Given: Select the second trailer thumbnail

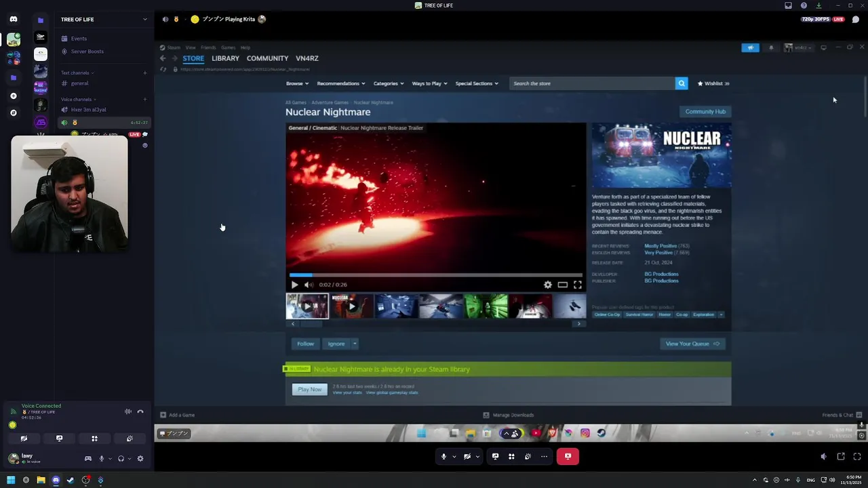Looking at the screenshot, I should pyautogui.click(x=352, y=306).
